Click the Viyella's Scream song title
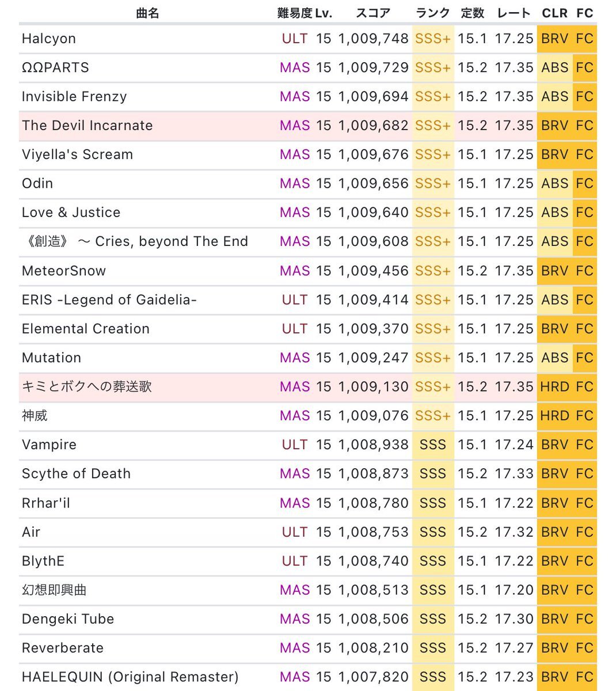 [77, 154]
